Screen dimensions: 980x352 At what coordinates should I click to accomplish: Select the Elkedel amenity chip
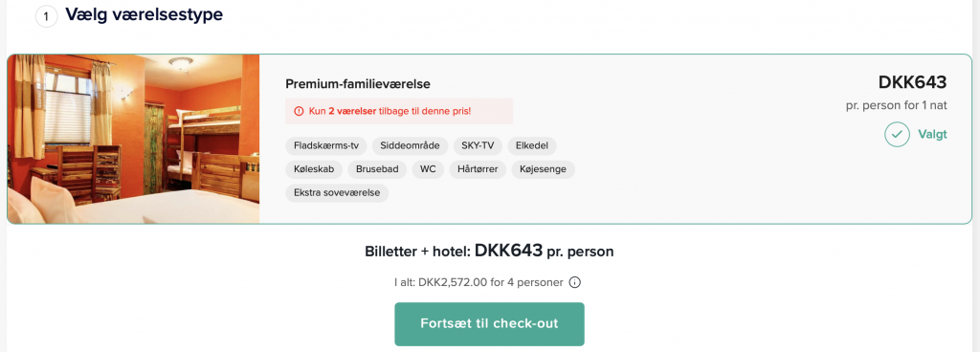click(x=532, y=146)
